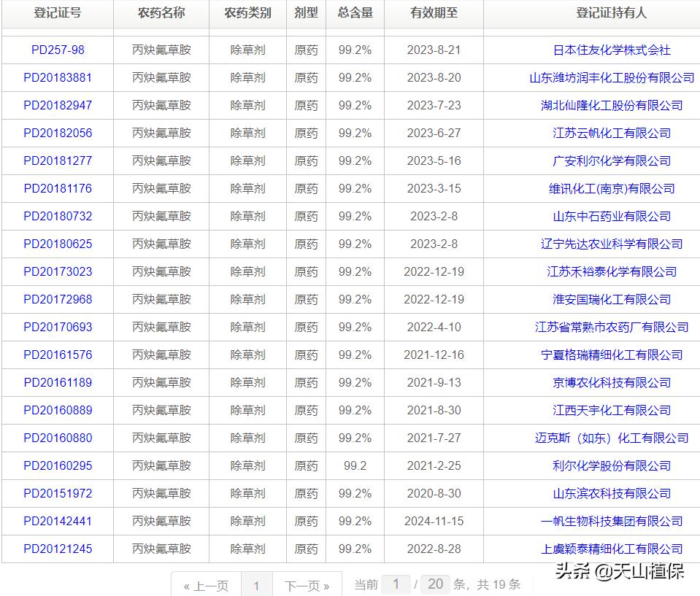Click the PD20182947 certificate number
This screenshot has width=700, height=596.
(x=58, y=106)
